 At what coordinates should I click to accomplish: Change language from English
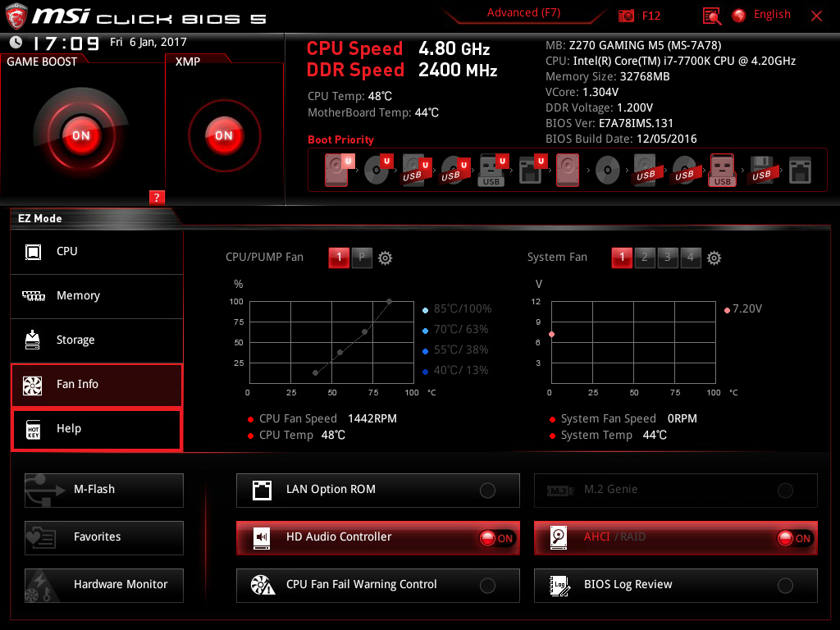pos(772,15)
